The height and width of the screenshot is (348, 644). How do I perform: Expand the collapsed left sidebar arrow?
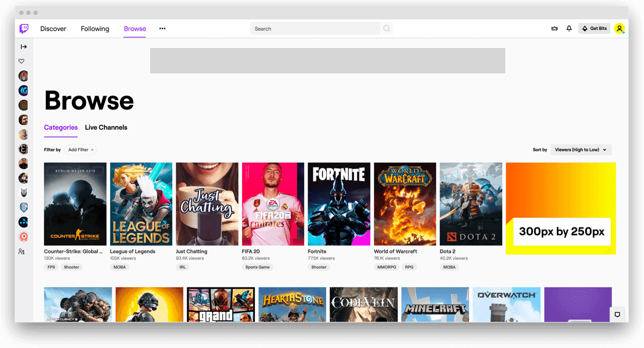[x=23, y=47]
